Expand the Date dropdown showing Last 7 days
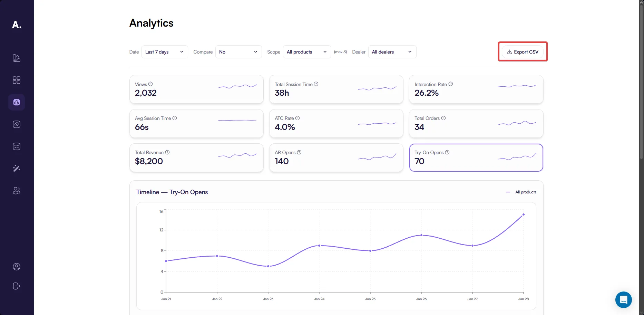This screenshot has height=315, width=644. click(x=165, y=52)
